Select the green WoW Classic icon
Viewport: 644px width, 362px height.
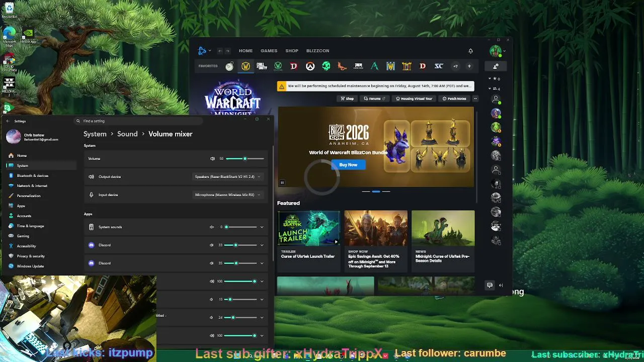point(278,66)
